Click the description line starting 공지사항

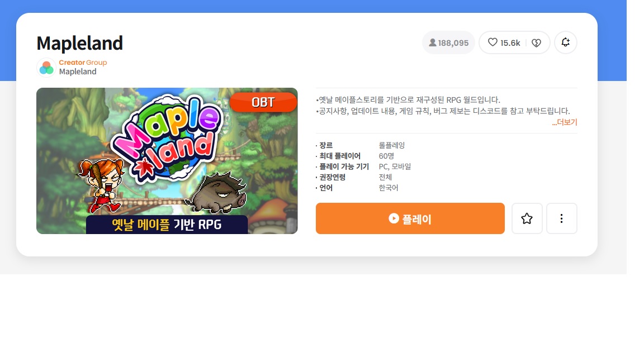(443, 111)
